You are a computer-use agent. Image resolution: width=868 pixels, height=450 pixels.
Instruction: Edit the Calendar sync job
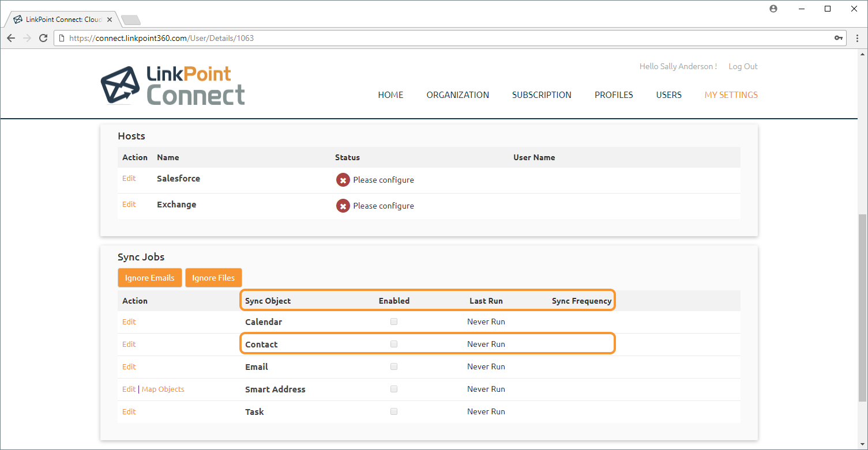pos(129,322)
